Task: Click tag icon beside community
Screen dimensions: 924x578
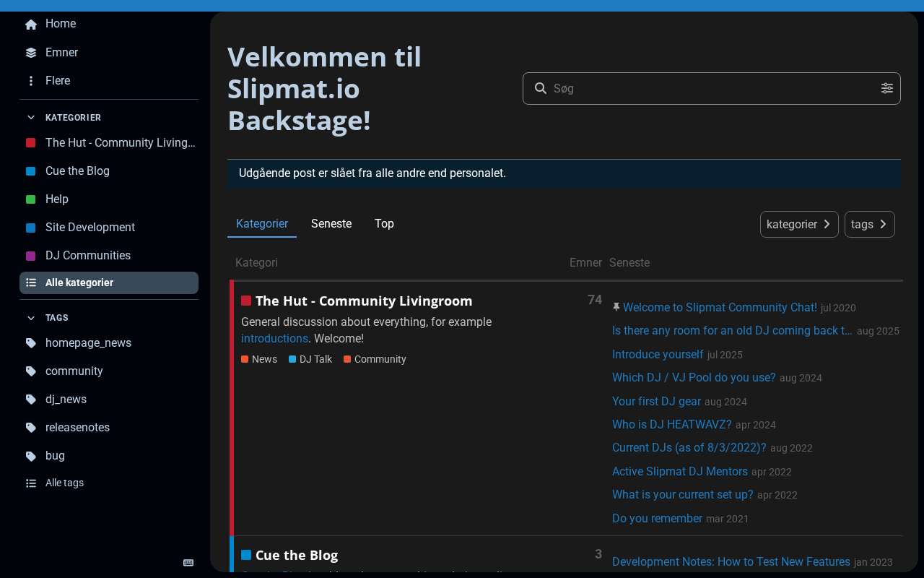Action: (x=31, y=371)
